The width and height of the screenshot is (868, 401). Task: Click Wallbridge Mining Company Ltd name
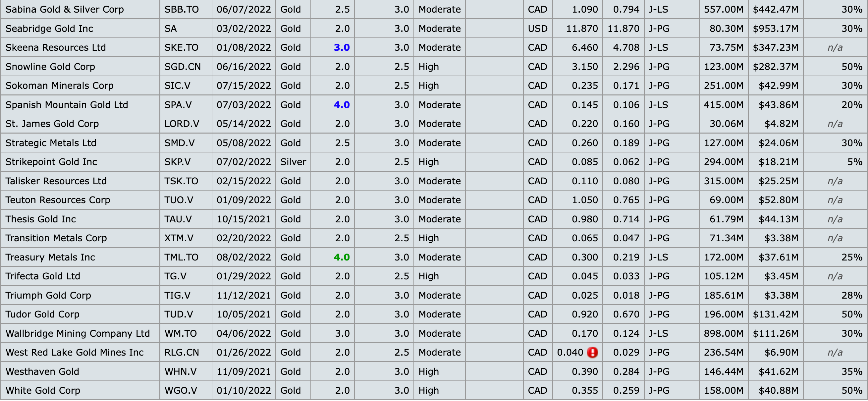point(78,334)
